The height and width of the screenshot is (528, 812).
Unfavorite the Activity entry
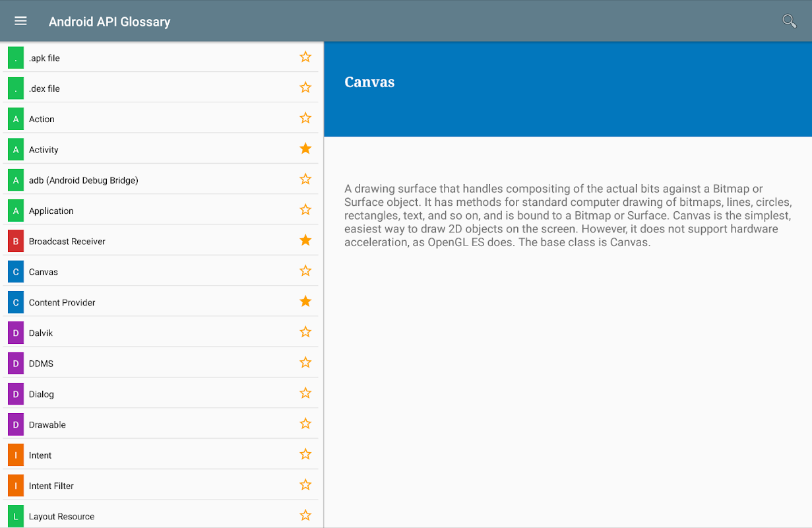pyautogui.click(x=305, y=148)
